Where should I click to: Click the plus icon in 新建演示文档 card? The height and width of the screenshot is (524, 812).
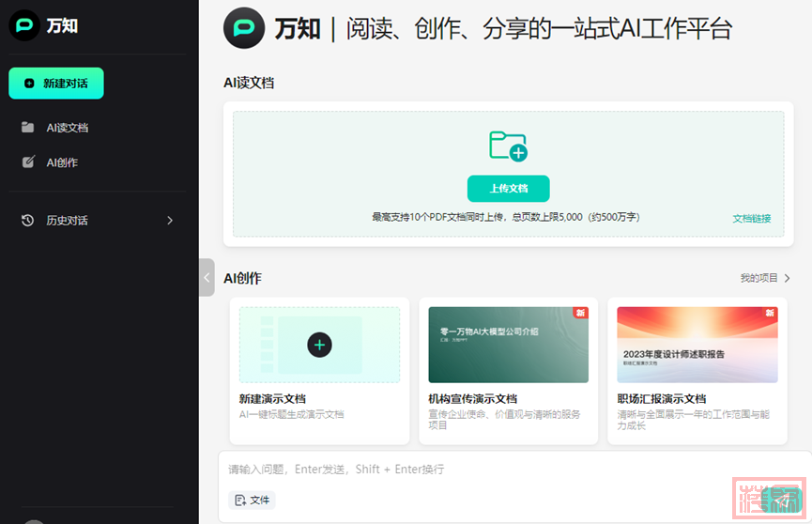(319, 345)
